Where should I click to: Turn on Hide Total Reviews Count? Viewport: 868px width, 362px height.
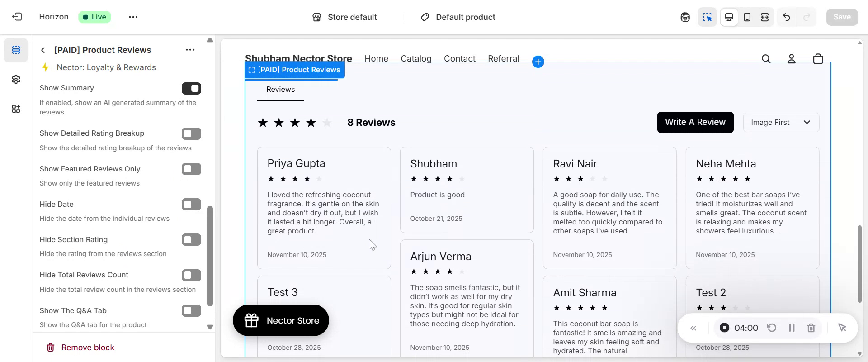(191, 275)
